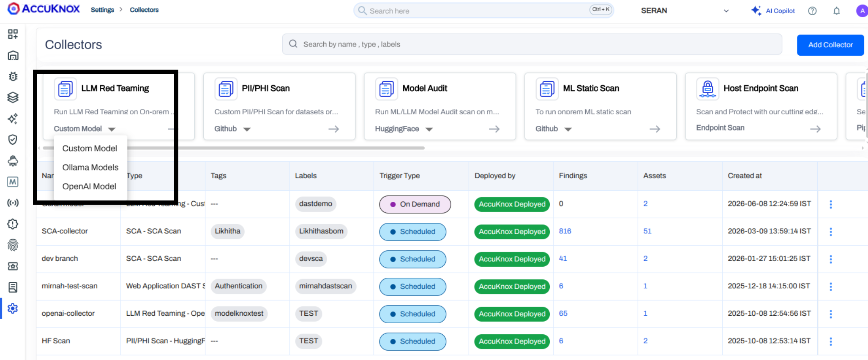
Task: Focus the search by name, type, labels field
Action: (x=532, y=44)
